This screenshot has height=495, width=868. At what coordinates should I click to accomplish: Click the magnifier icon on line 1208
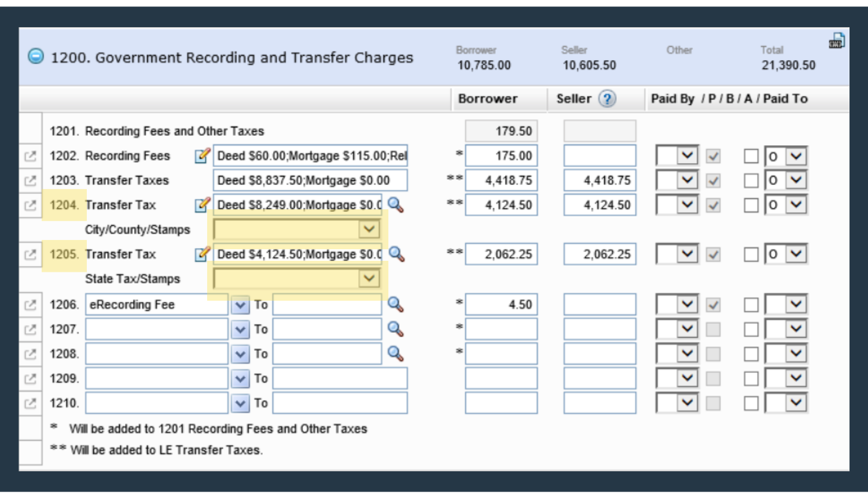pos(396,353)
